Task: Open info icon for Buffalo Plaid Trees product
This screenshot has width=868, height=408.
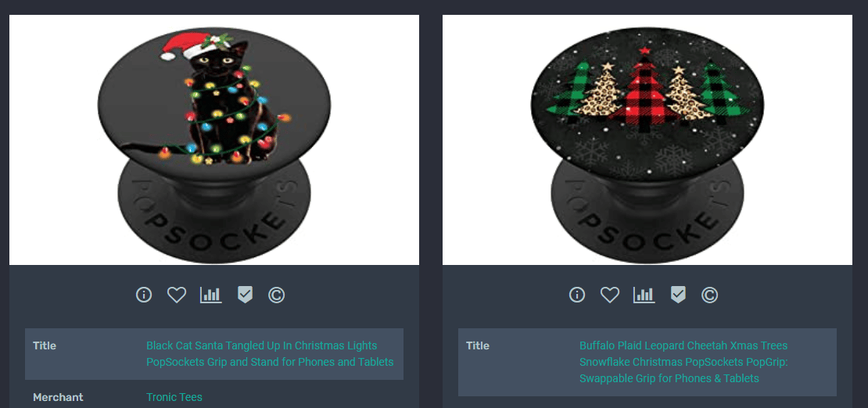Action: [577, 295]
